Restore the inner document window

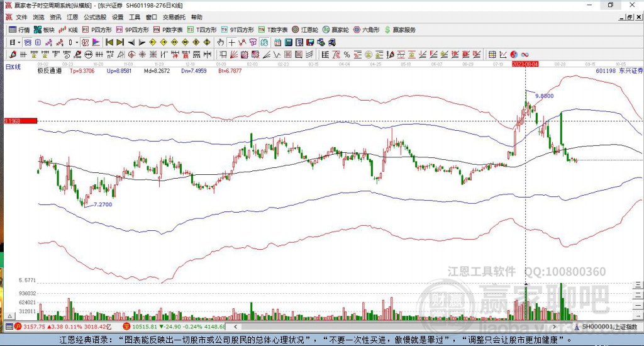(630, 17)
